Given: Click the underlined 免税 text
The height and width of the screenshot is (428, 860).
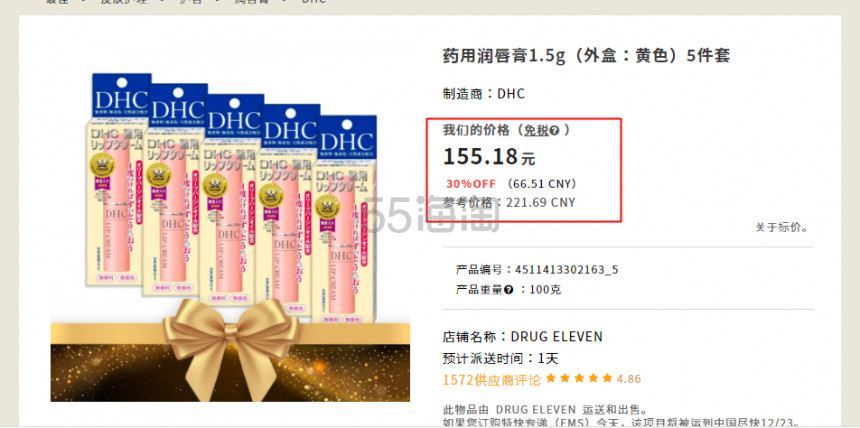Looking at the screenshot, I should coord(536,131).
